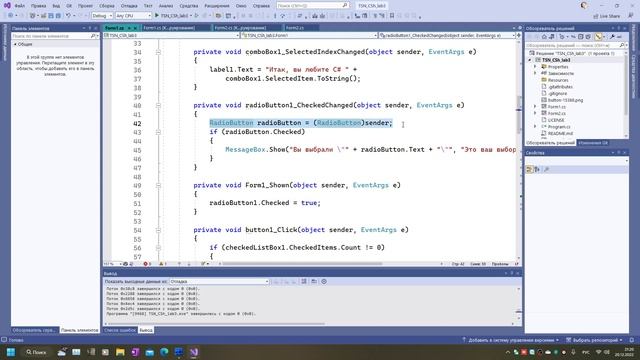Open the Справка menu
This screenshot has height=360, width=640.
(261, 6)
